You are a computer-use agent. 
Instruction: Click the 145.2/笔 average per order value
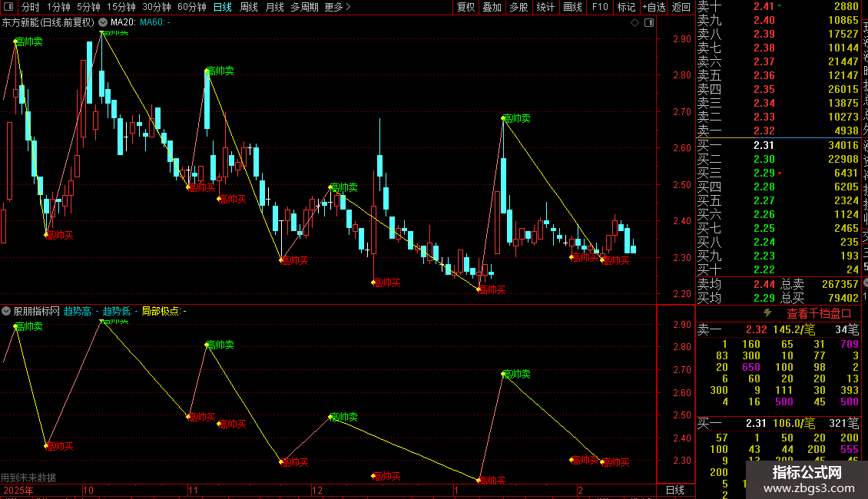click(793, 329)
